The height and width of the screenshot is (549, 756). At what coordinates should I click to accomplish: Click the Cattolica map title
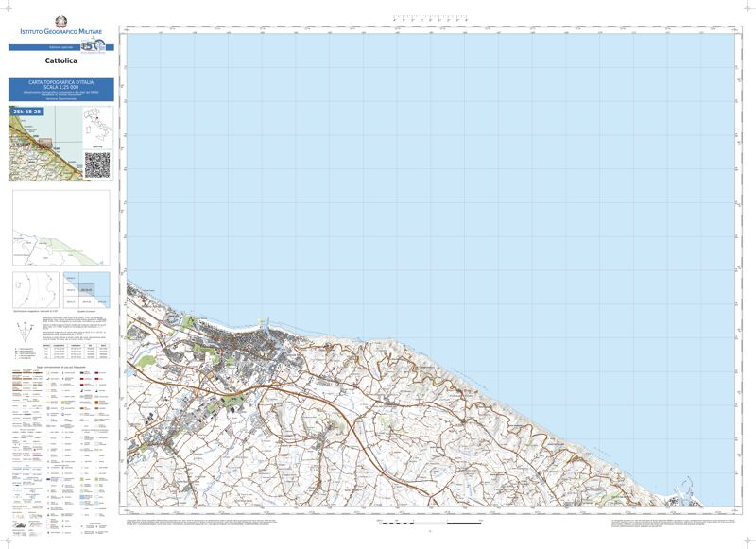(x=60, y=61)
